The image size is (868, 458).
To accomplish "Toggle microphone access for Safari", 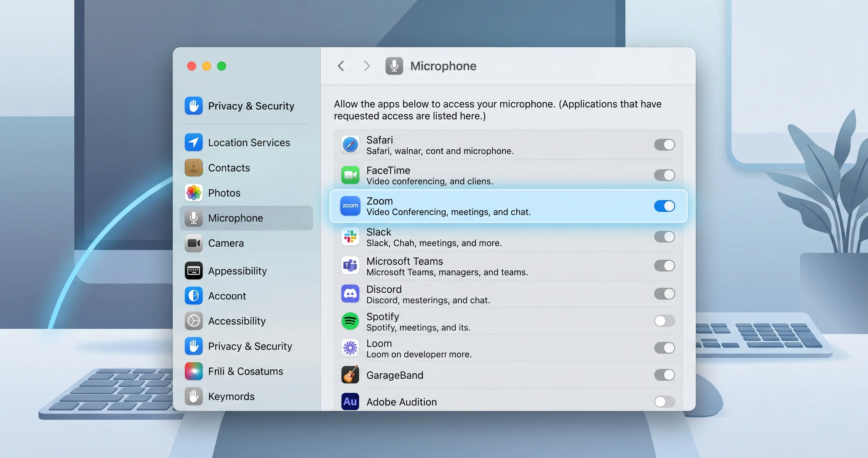I will point(664,145).
